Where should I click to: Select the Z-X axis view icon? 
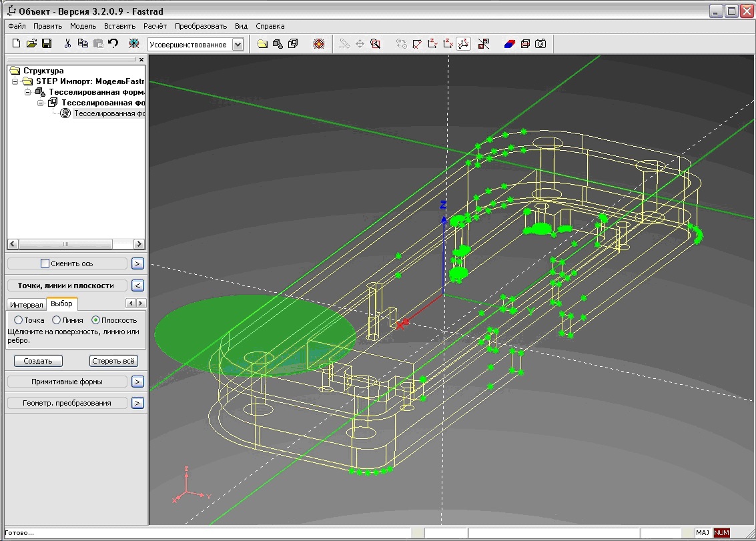448,44
